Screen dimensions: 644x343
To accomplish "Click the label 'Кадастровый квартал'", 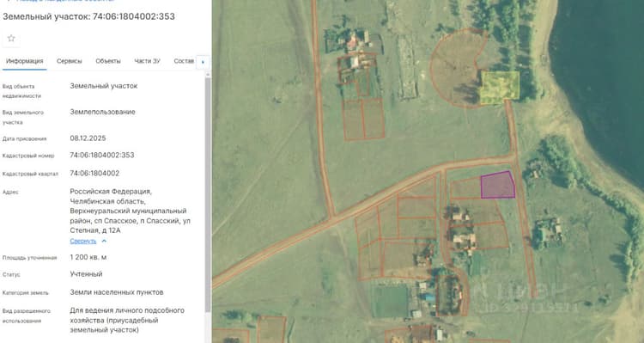I will (30, 174).
